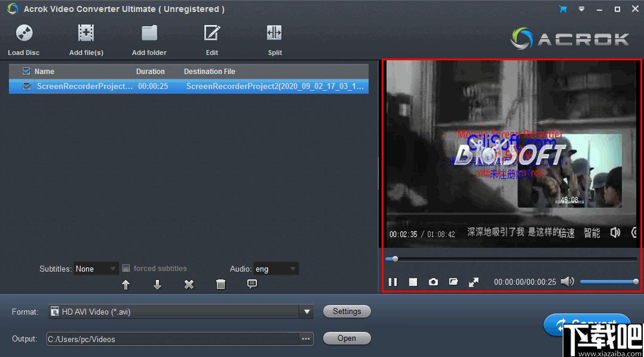The height and width of the screenshot is (357, 644).
Task: Open the snapshot folder icon
Action: (x=453, y=282)
